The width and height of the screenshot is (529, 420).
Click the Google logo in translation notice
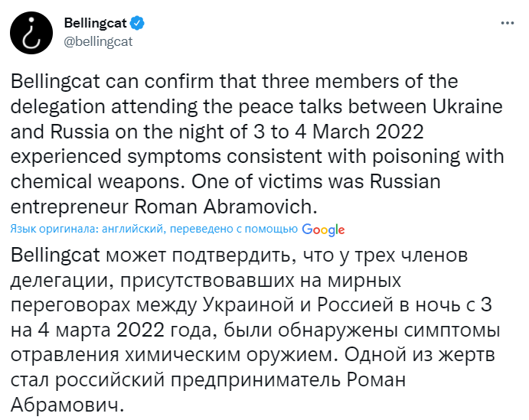coord(323,230)
